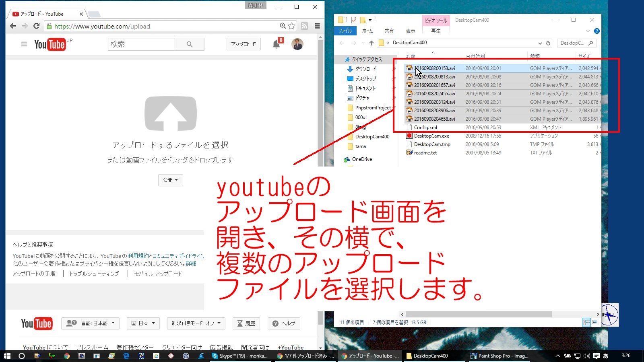Viewport: 644px width, 362px height.
Task: Click Cortana circle on taskbar
Action: coord(22,356)
